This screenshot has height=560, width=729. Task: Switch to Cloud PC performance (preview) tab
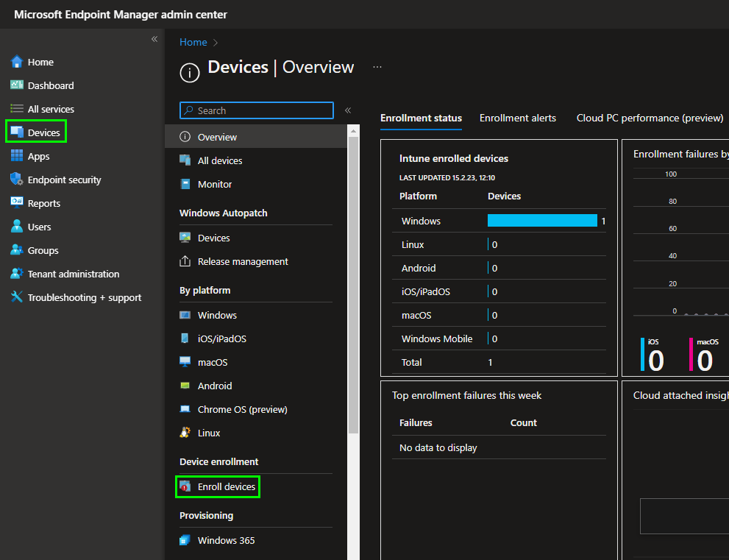(x=650, y=118)
